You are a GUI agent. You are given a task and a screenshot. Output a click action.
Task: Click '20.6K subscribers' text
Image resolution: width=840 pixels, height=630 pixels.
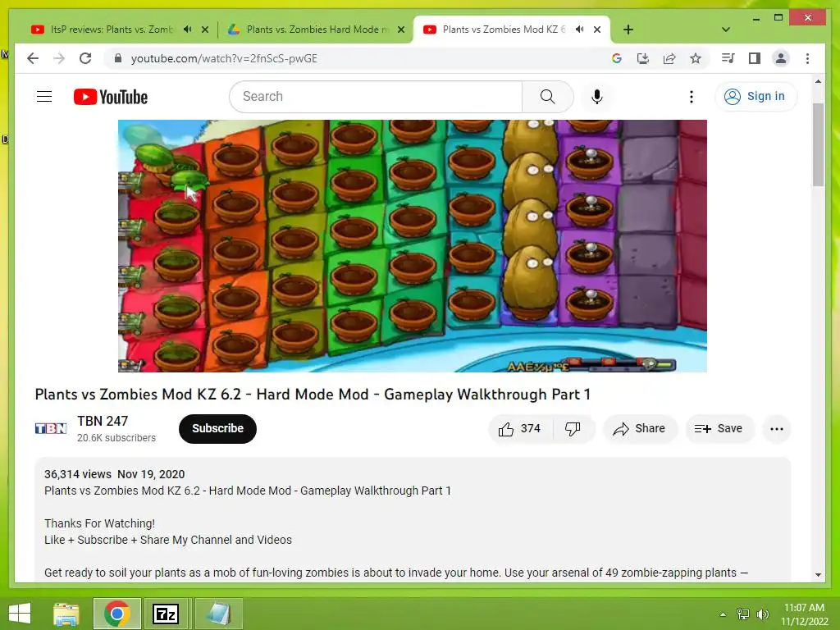point(116,438)
